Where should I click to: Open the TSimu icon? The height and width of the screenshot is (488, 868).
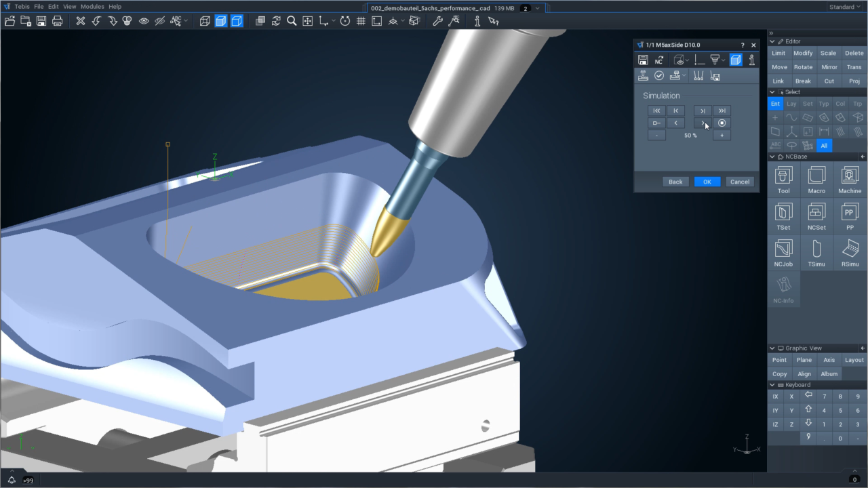(x=816, y=253)
